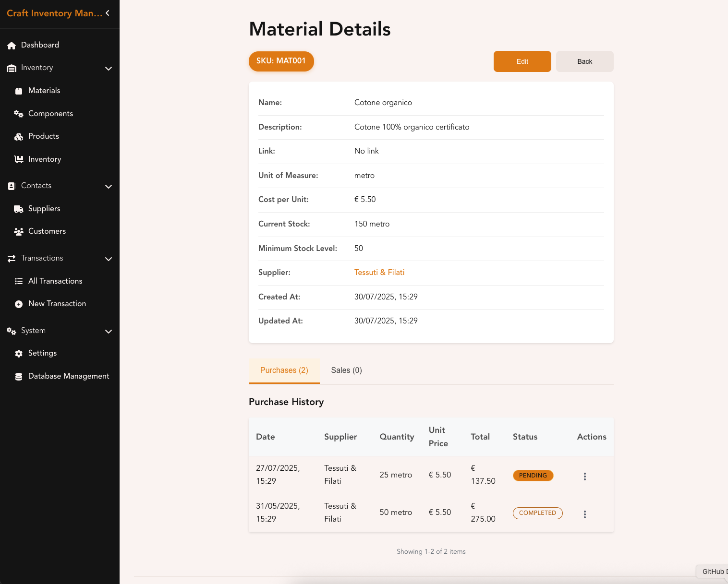Click the Suppliers truck icon
This screenshot has width=728, height=584.
pos(19,209)
